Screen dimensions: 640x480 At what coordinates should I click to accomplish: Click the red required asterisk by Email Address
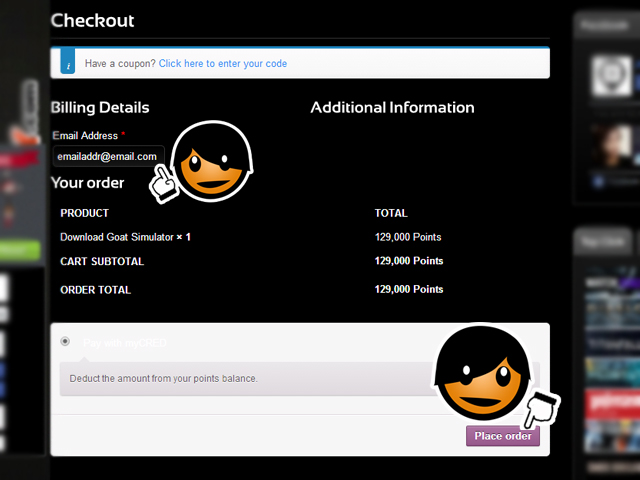coord(123,135)
